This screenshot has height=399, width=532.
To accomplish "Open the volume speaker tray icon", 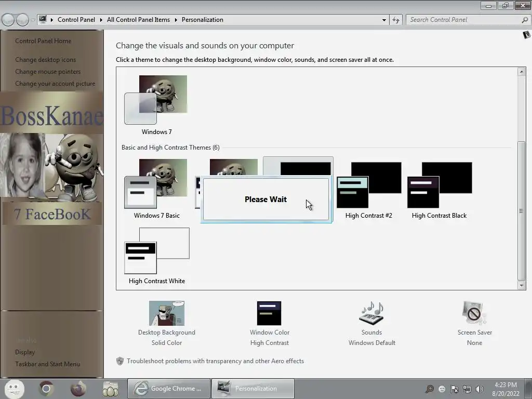I will 479,389.
